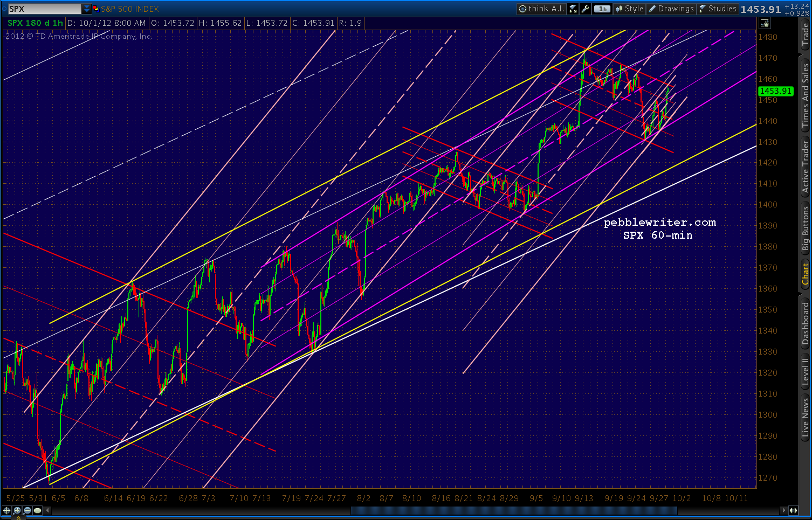Click the expand-time-axis arrows icon at bottom right

[793, 510]
